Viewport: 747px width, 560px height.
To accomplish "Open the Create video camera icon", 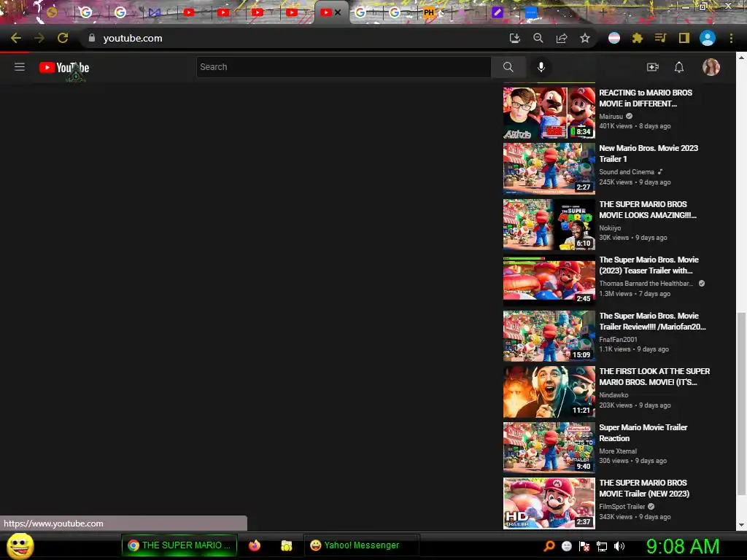I will pos(653,67).
